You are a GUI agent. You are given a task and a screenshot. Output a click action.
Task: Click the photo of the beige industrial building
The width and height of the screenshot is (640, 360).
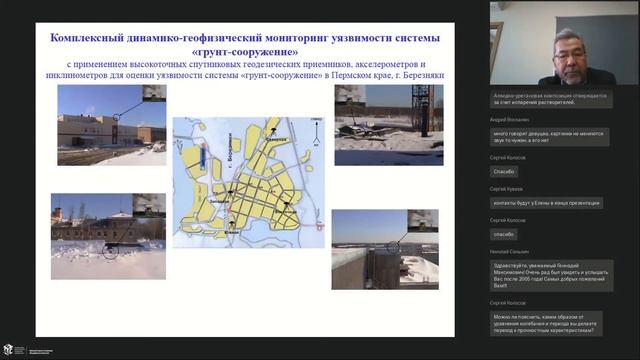click(x=112, y=125)
